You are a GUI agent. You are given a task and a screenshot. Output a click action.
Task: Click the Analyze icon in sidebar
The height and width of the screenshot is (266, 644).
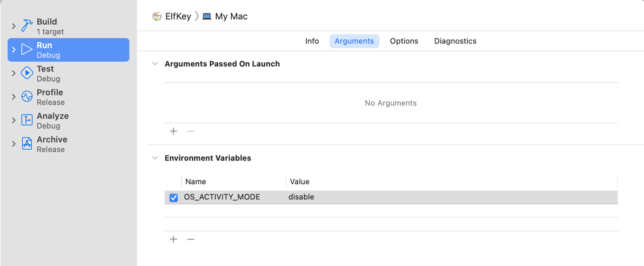tap(27, 120)
